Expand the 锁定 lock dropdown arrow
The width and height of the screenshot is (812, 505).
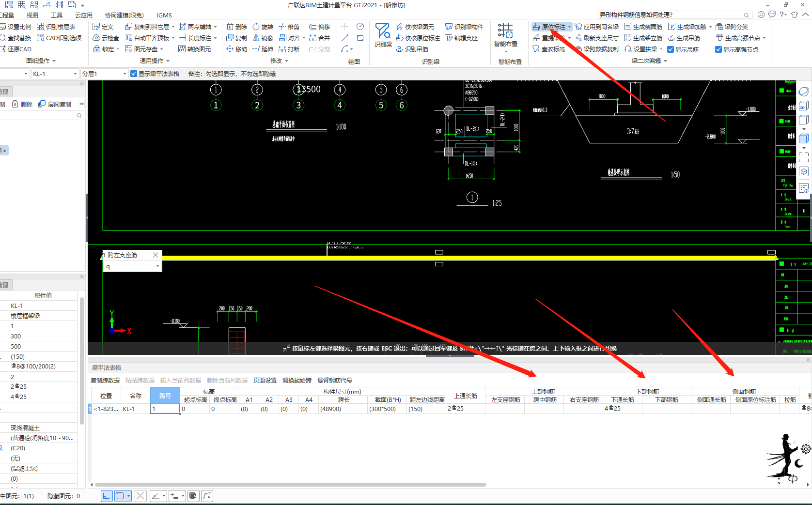(118, 49)
